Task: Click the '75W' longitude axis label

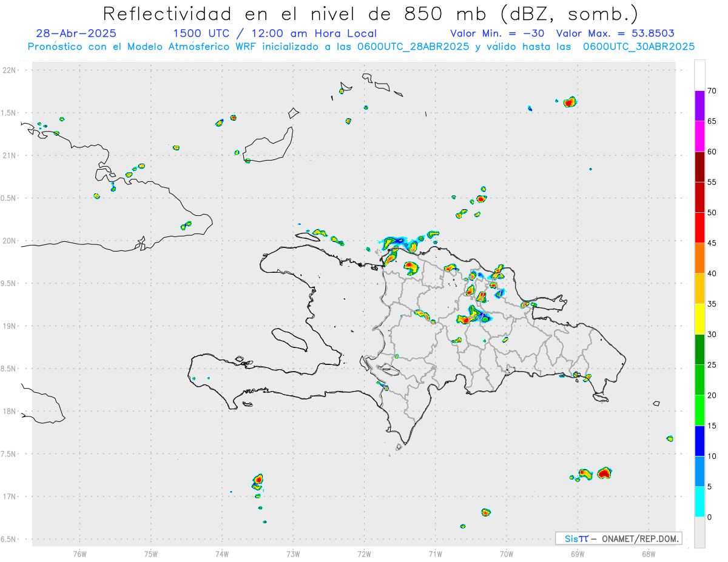Action: tap(151, 554)
